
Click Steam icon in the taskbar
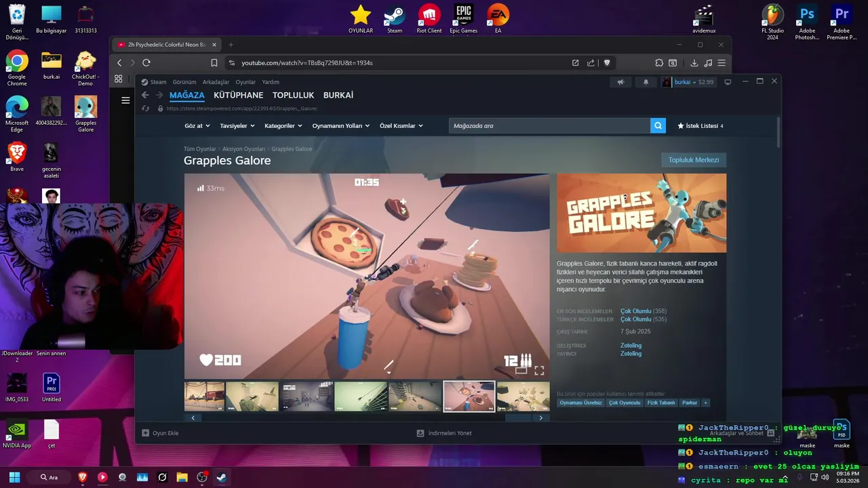point(221,477)
